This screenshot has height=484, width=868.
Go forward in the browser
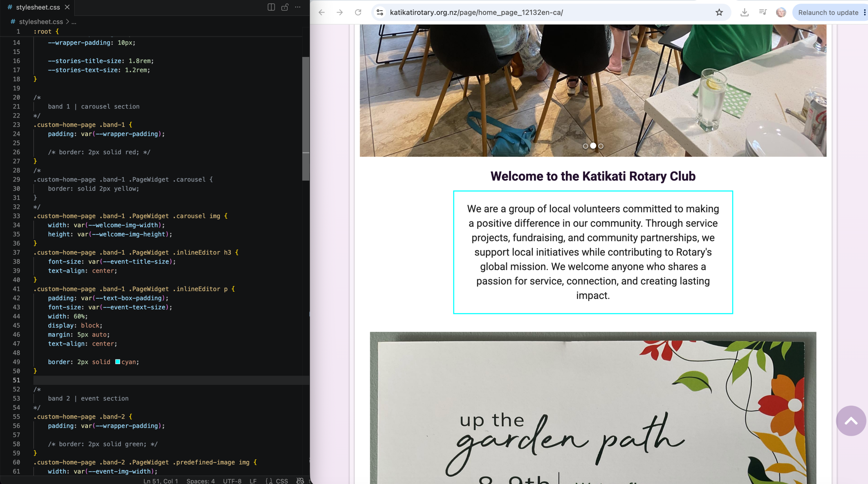point(340,12)
